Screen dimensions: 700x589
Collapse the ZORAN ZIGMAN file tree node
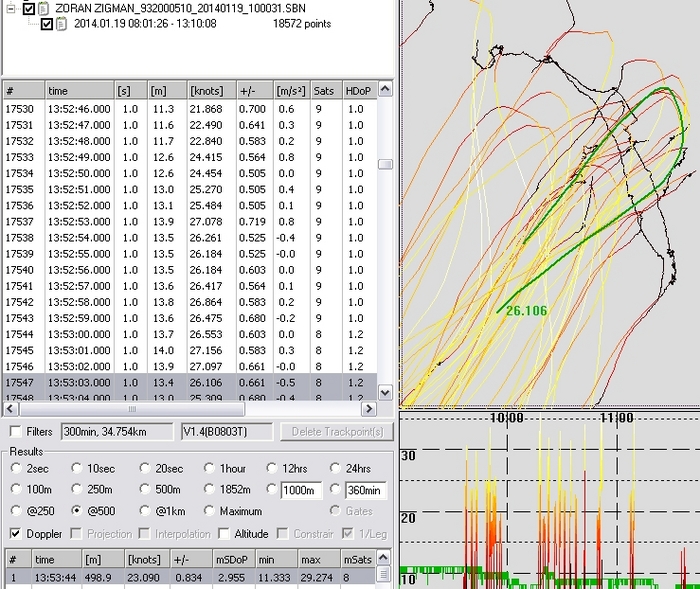[x=11, y=7]
